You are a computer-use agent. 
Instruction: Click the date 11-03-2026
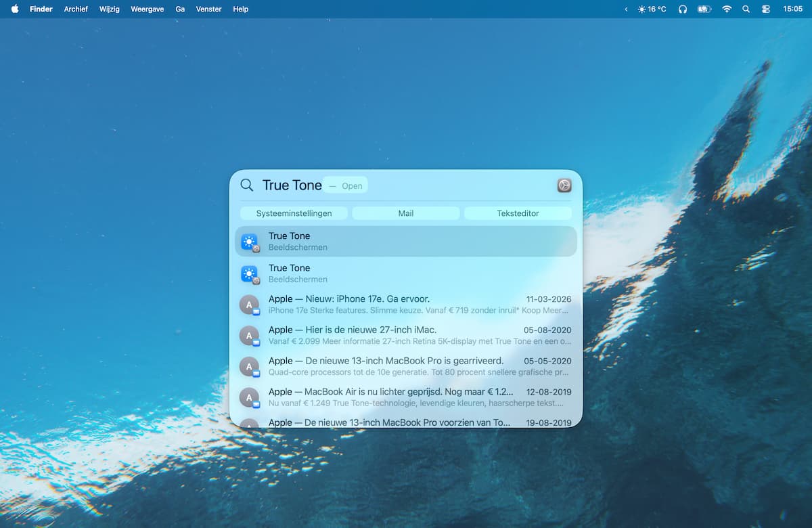(549, 299)
